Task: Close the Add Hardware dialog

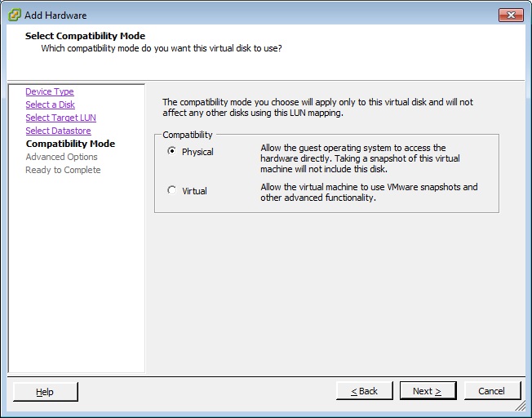Action: click(511, 16)
